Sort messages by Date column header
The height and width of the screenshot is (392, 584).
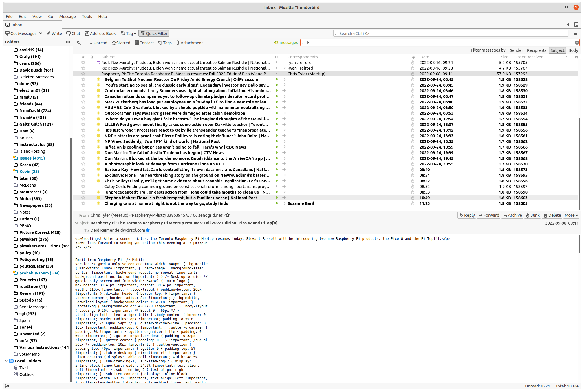coord(424,57)
